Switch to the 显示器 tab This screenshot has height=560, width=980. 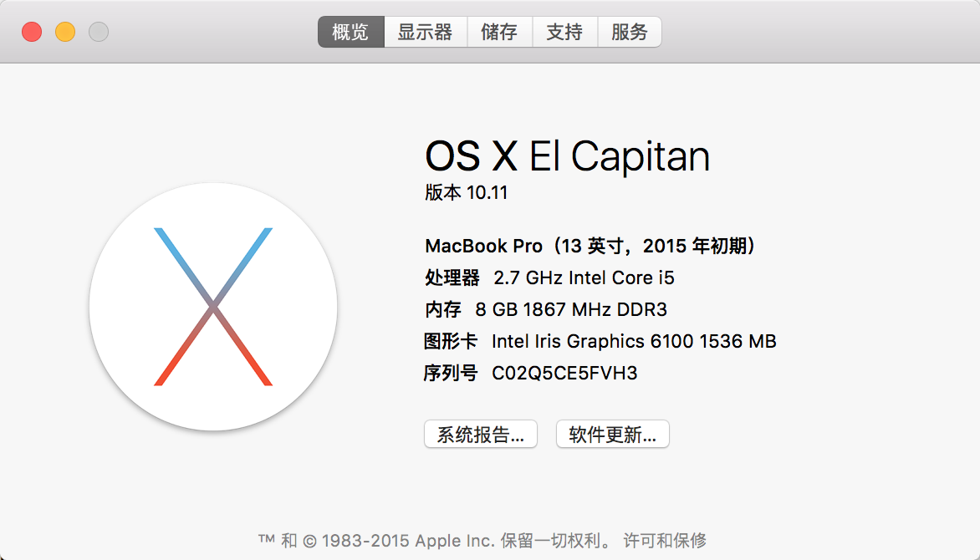(x=425, y=33)
